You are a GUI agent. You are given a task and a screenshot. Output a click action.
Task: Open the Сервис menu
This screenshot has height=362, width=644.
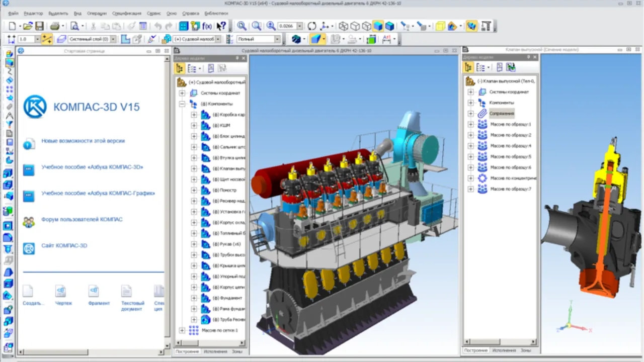(154, 13)
